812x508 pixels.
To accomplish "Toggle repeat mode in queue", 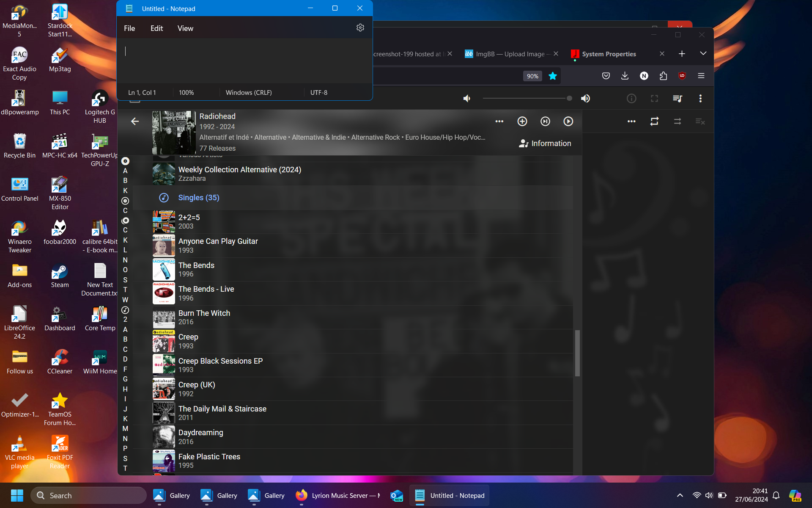I will point(654,121).
